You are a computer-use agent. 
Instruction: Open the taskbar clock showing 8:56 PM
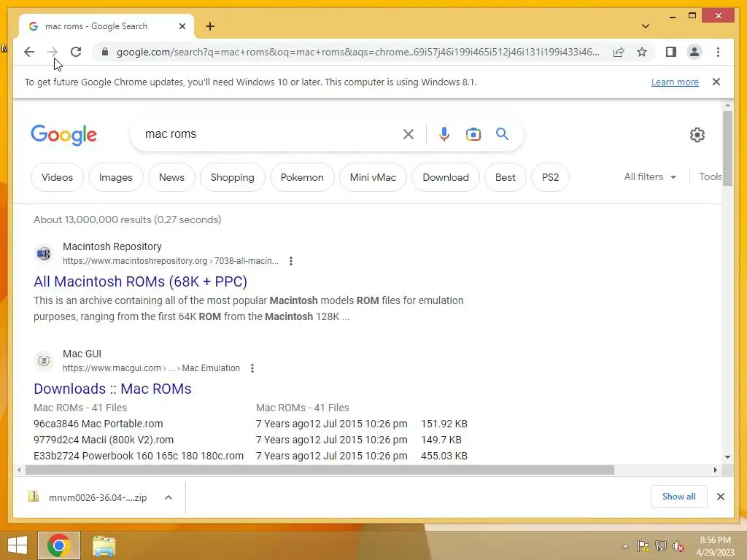pos(715,546)
